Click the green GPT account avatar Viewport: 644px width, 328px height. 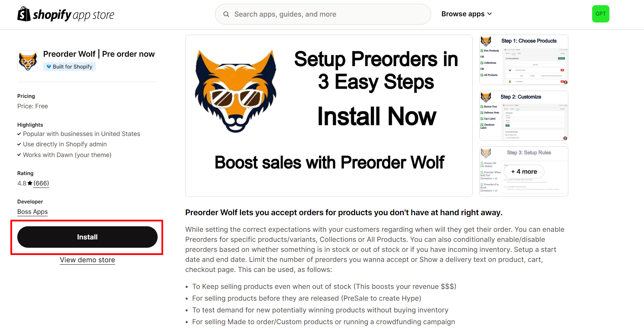pyautogui.click(x=600, y=14)
